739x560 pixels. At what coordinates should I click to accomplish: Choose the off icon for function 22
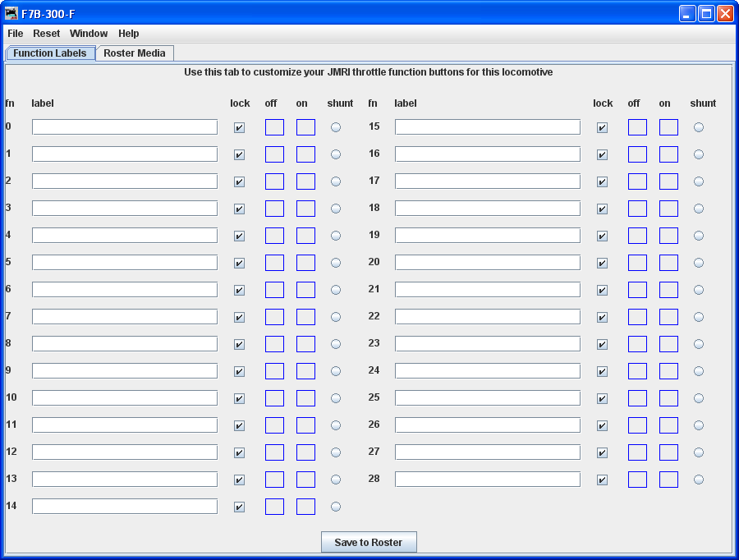click(637, 316)
